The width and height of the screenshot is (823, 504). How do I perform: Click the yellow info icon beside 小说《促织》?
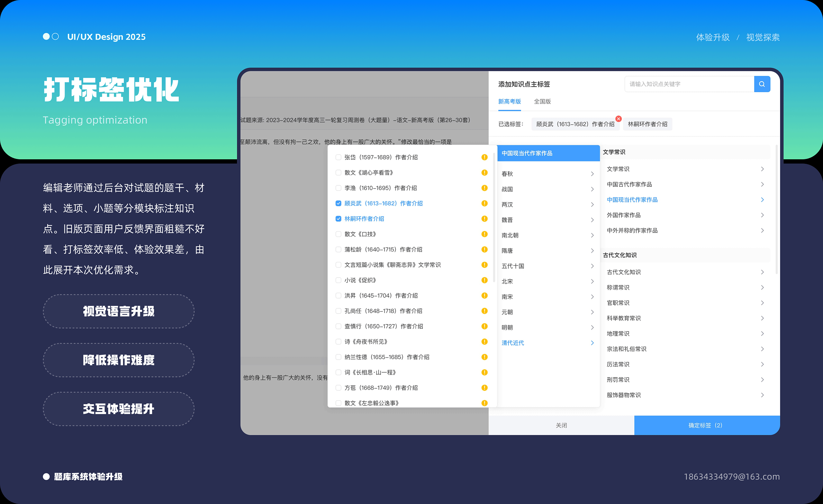pyautogui.click(x=484, y=280)
